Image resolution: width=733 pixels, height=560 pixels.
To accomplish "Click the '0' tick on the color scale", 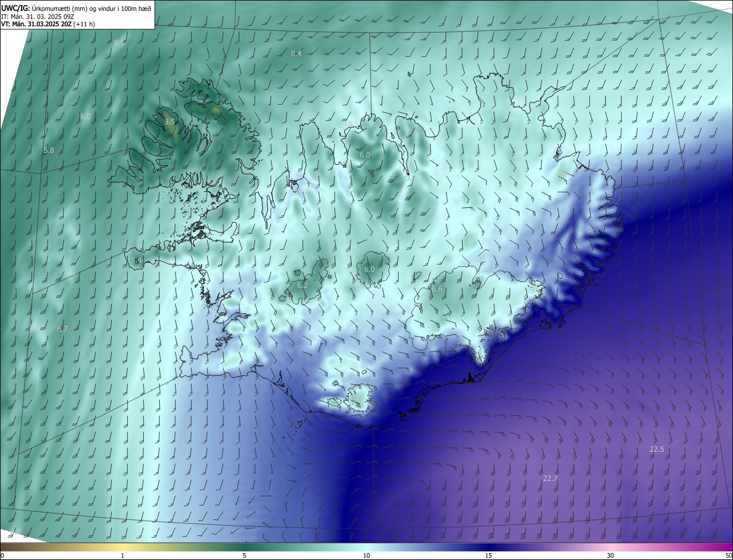I will 2,556.
